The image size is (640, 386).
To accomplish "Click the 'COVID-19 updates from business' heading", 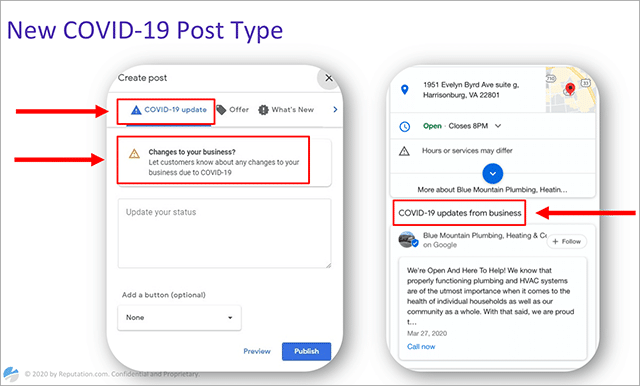I will click(x=460, y=213).
